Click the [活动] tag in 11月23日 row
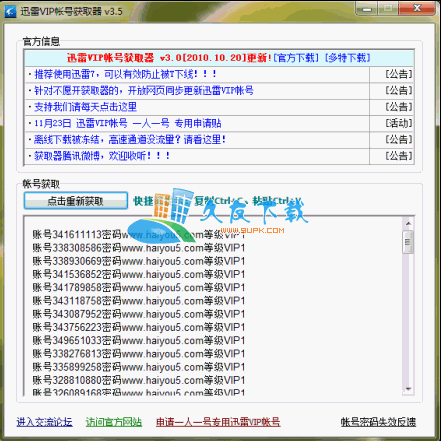This screenshot has width=442, height=441. pyautogui.click(x=399, y=123)
